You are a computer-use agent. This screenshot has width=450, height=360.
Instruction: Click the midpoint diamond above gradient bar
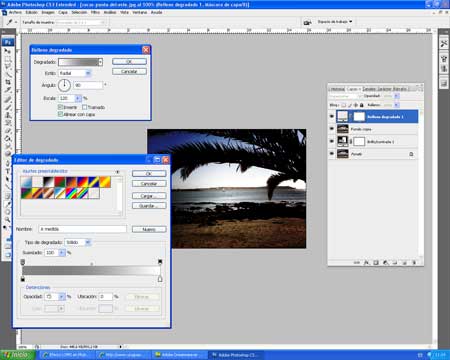92,264
